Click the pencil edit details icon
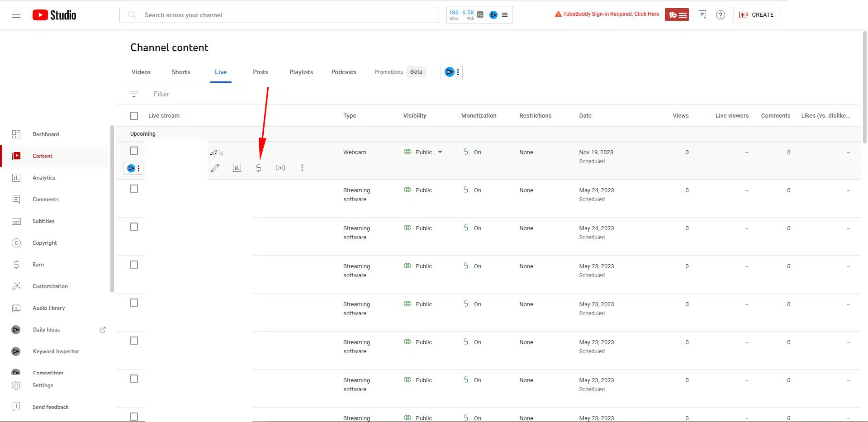Image resolution: width=868 pixels, height=422 pixels. click(215, 168)
